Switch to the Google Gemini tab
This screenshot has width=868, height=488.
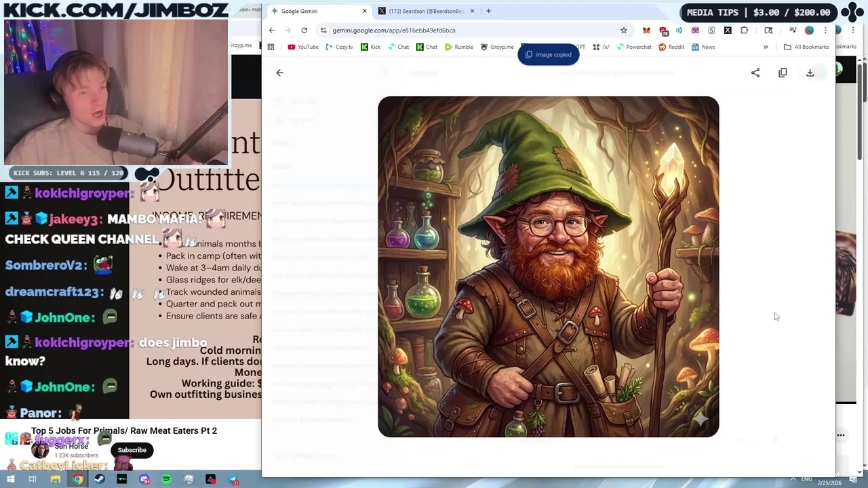(319, 11)
